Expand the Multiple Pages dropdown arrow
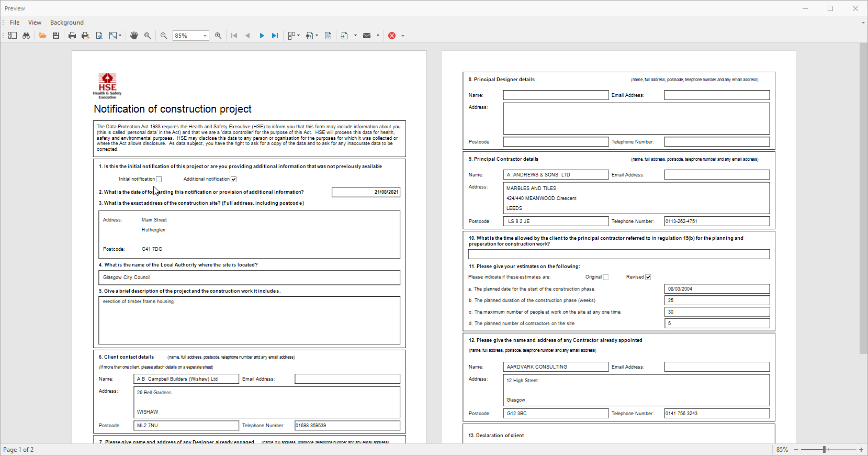The height and width of the screenshot is (456, 868). click(299, 36)
